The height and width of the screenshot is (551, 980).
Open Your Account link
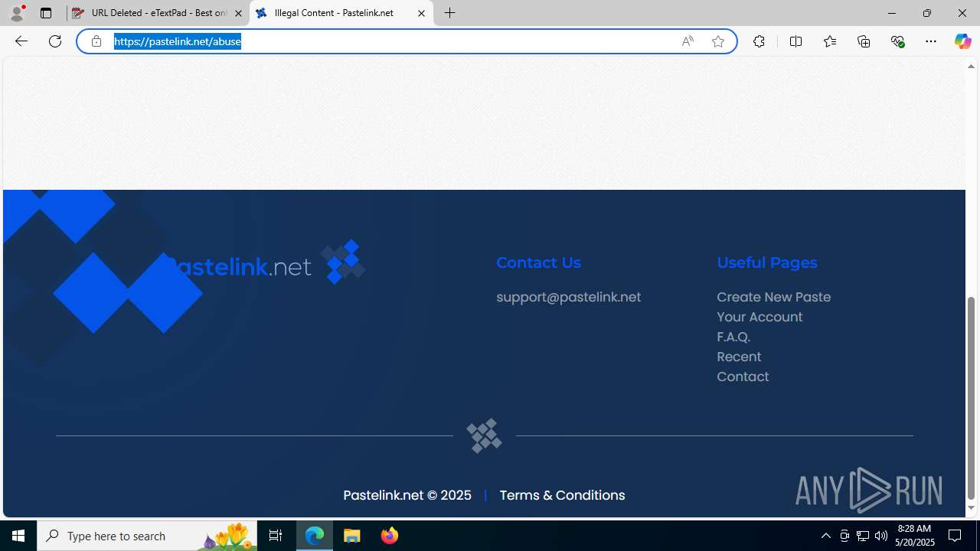coord(759,317)
